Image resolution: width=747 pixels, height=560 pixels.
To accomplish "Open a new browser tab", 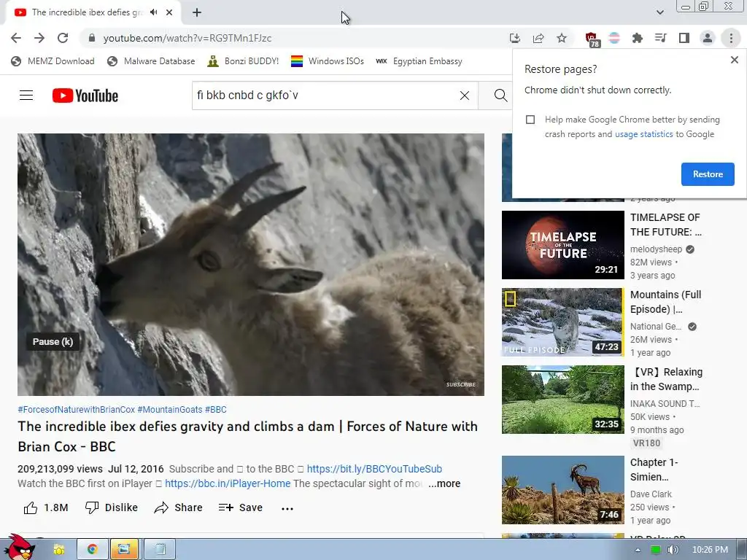I will [x=197, y=12].
